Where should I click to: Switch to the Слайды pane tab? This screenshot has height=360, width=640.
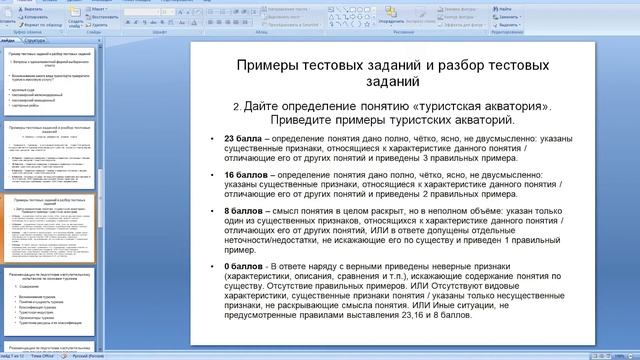coord(8,40)
